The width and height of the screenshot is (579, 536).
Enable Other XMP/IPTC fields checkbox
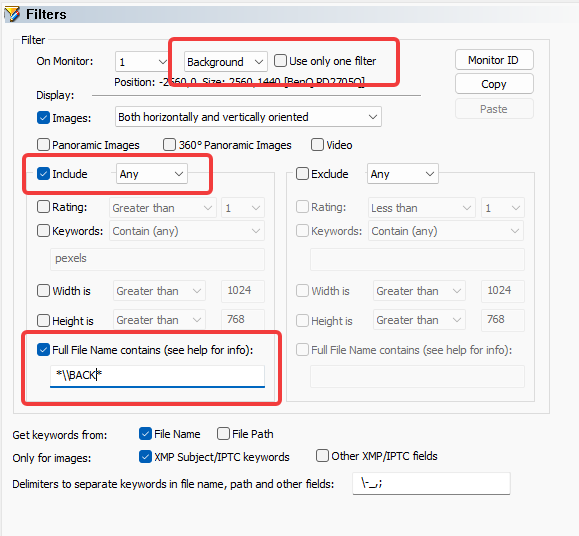[x=322, y=456]
